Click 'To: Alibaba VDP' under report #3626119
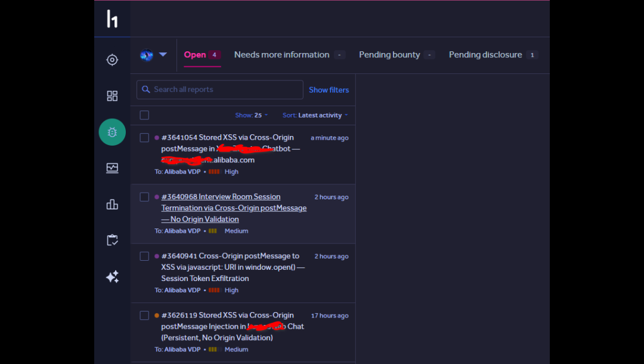This screenshot has height=364, width=644. tap(178, 349)
